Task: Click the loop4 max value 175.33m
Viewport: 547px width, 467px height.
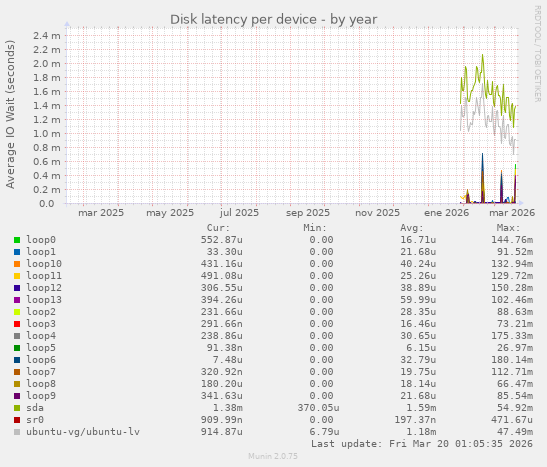Action: click(x=512, y=336)
